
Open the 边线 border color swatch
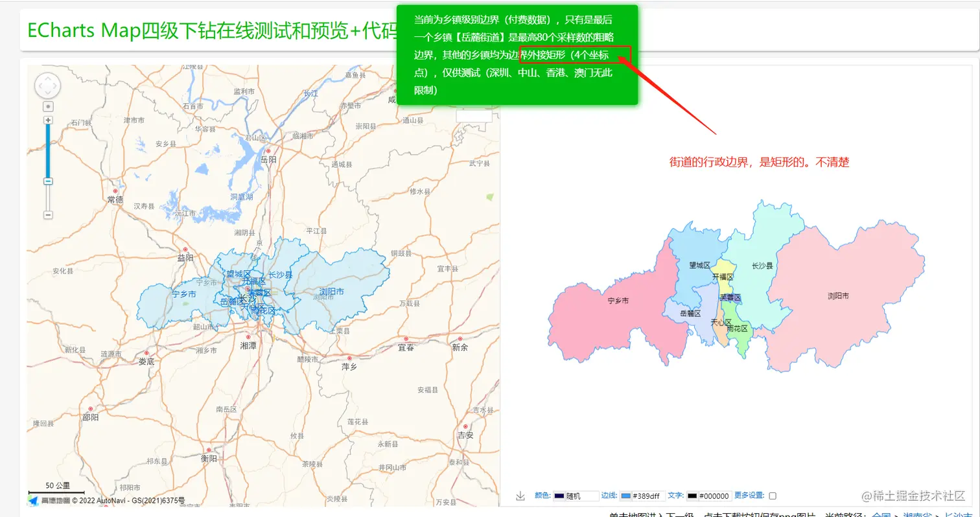point(625,496)
